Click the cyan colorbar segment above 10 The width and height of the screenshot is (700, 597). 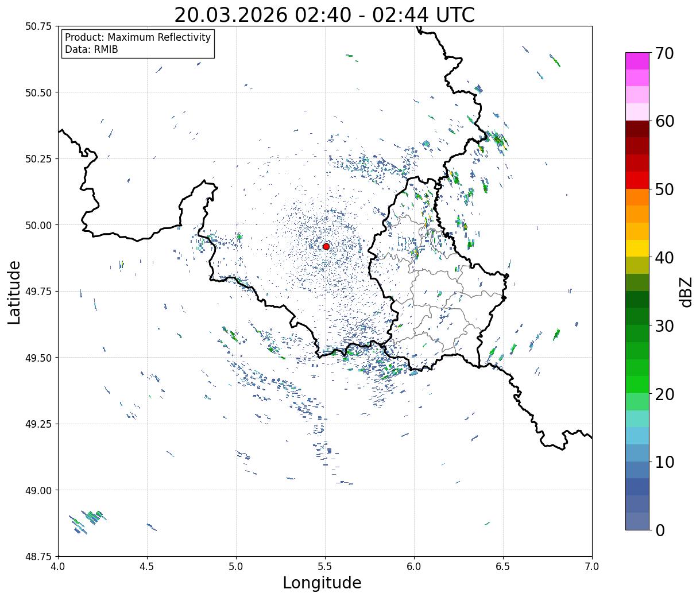coord(637,436)
